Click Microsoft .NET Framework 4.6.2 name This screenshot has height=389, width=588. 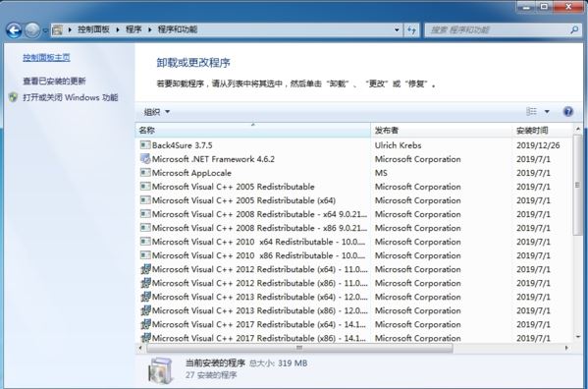tap(213, 159)
